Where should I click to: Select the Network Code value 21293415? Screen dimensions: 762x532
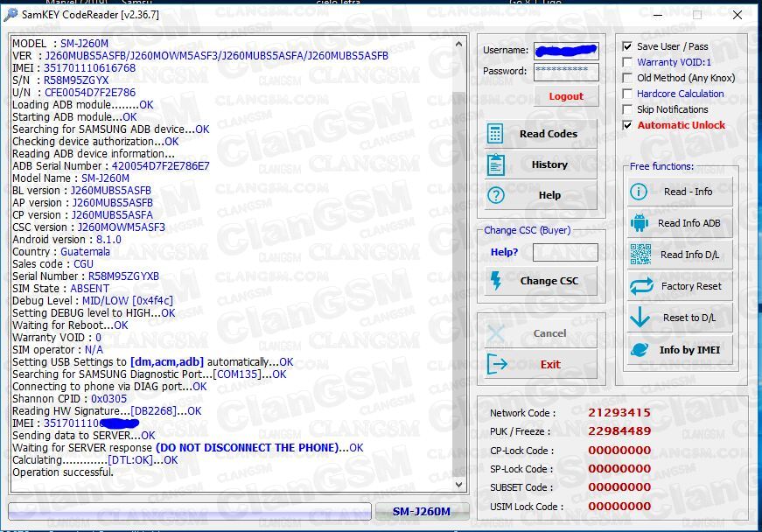point(619,412)
